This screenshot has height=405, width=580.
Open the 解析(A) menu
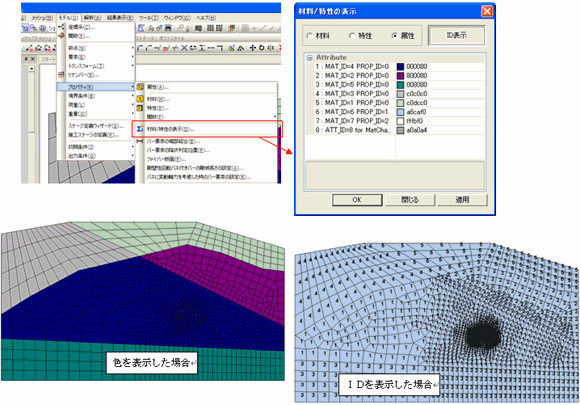[x=92, y=17]
